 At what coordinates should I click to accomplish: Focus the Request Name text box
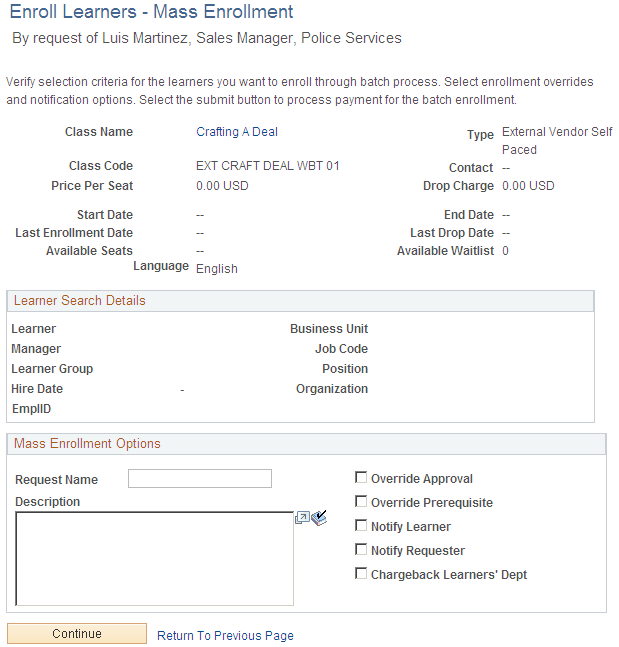200,479
